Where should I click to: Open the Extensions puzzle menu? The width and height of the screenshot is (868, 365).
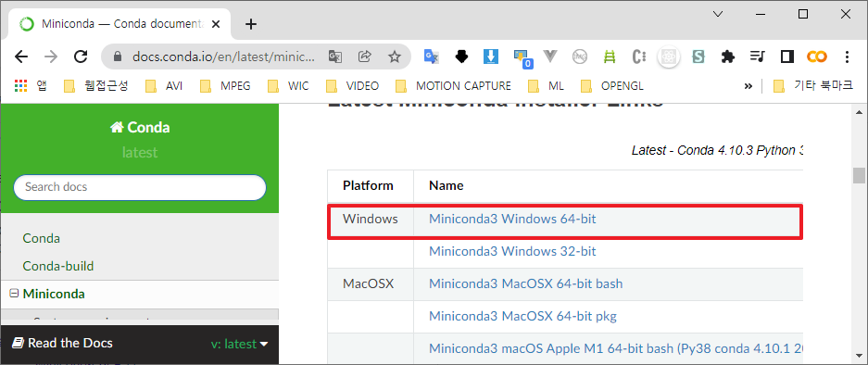pos(728,57)
